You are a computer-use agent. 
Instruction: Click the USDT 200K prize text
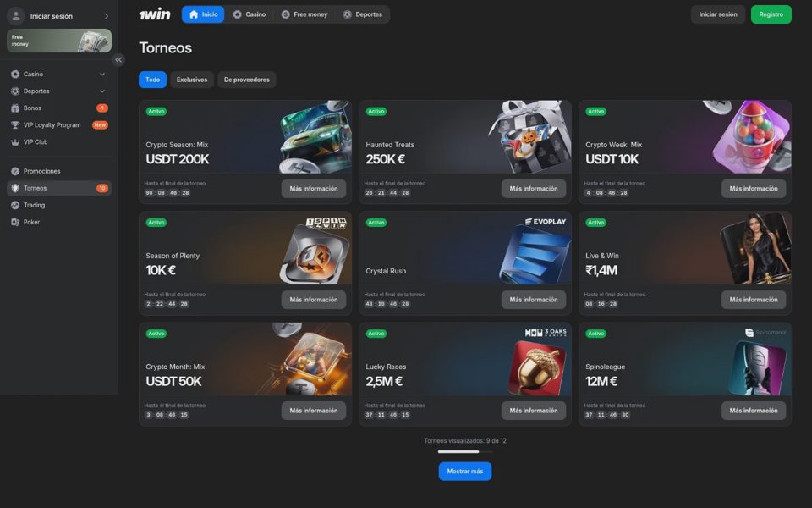[x=178, y=159]
